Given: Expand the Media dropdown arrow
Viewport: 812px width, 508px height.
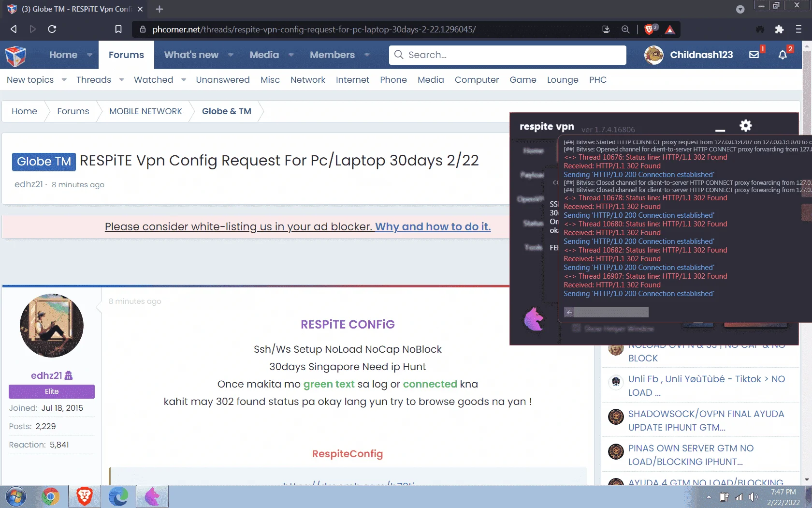Looking at the screenshot, I should tap(291, 55).
